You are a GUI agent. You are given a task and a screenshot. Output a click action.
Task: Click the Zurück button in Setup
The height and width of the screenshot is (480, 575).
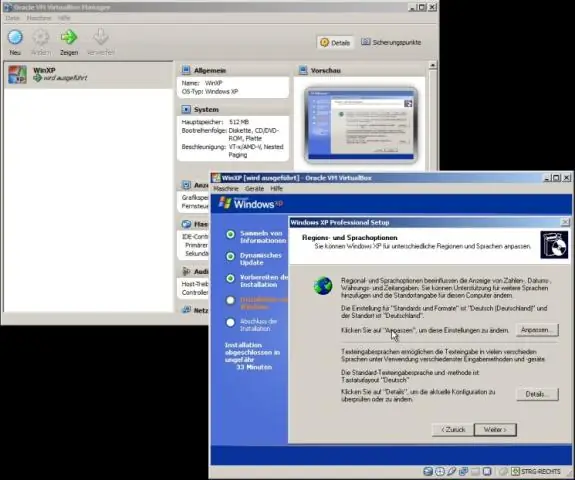click(453, 429)
